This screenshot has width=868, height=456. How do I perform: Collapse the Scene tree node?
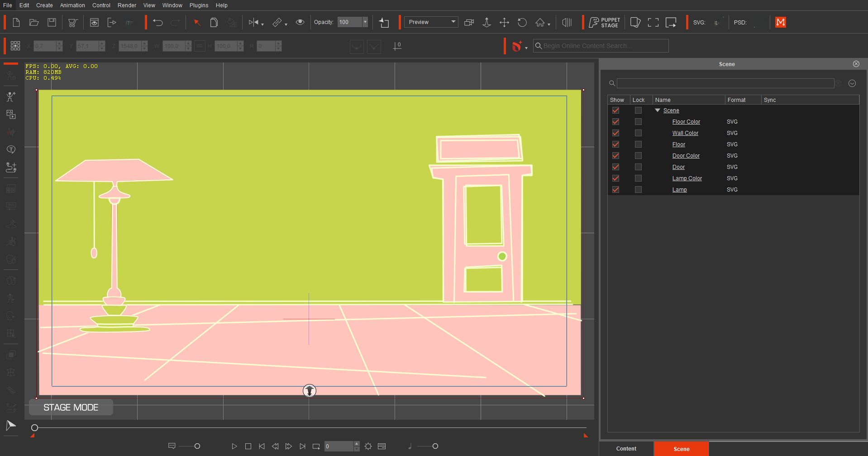[x=658, y=110]
